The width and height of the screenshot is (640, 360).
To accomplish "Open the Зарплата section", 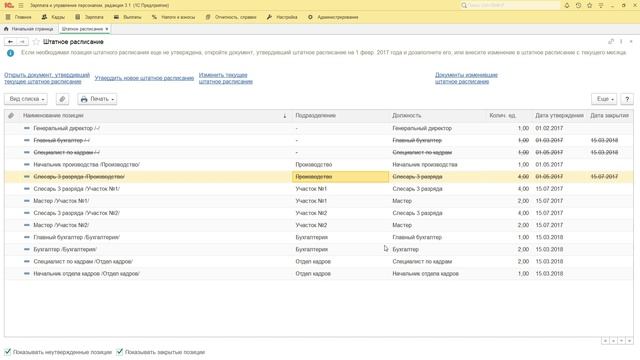I will coord(89,17).
